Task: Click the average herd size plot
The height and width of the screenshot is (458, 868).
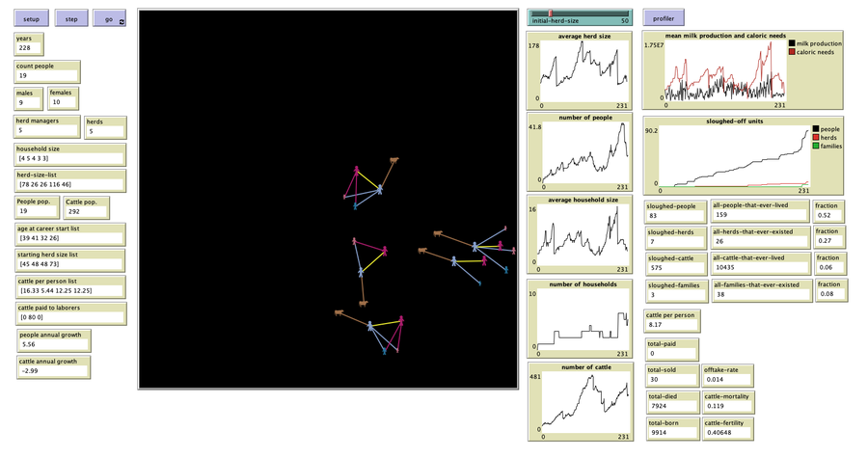Action: pyautogui.click(x=580, y=70)
